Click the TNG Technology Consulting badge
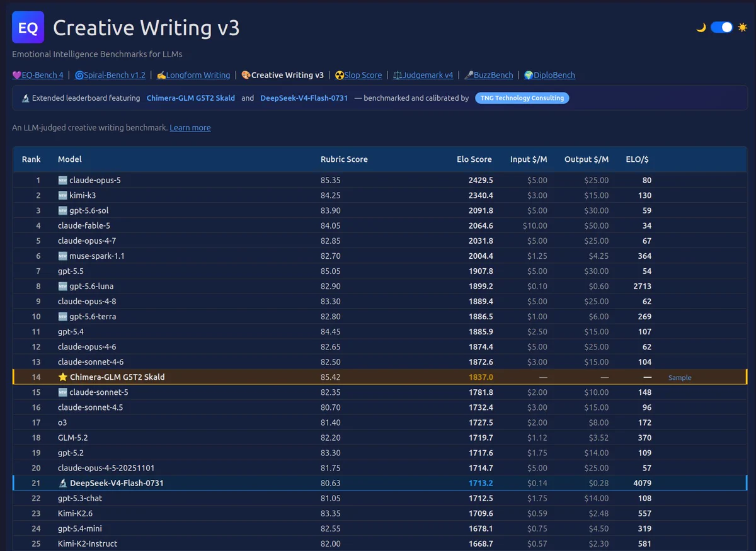The height and width of the screenshot is (551, 756). (522, 98)
